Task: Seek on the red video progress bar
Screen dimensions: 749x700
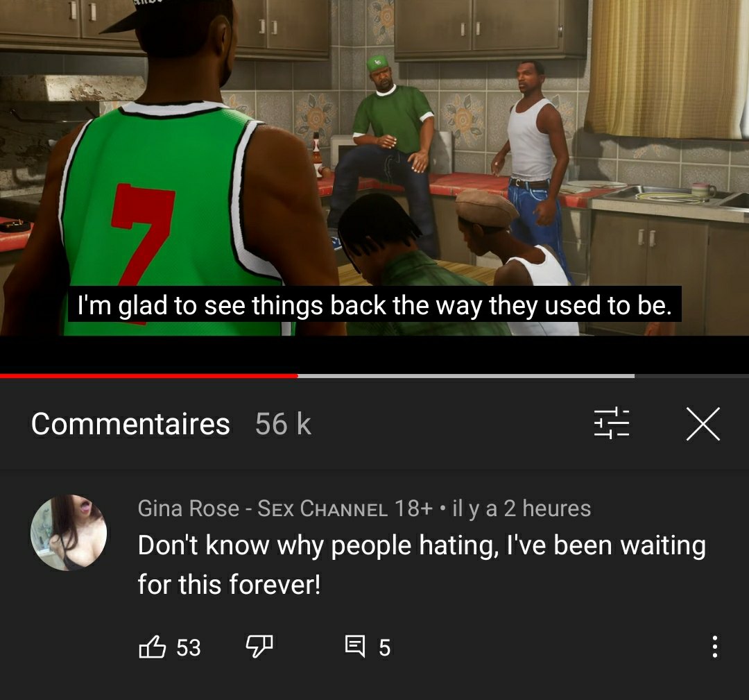Action: click(149, 376)
